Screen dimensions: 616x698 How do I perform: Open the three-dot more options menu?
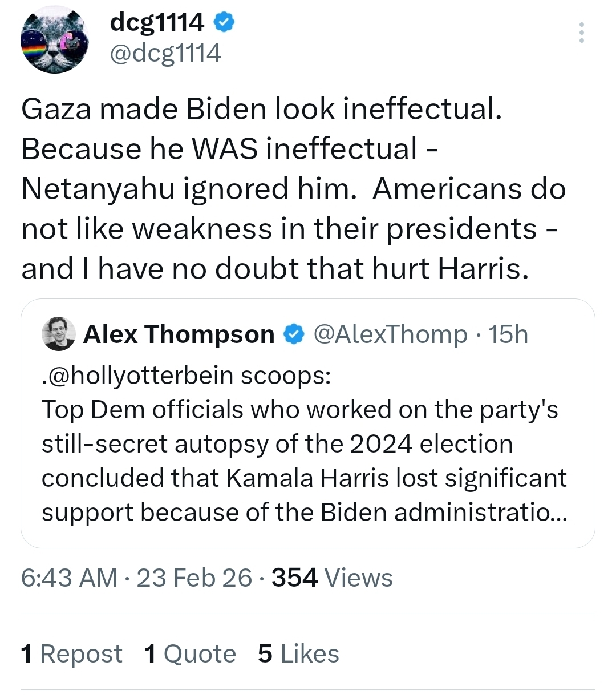tap(581, 33)
